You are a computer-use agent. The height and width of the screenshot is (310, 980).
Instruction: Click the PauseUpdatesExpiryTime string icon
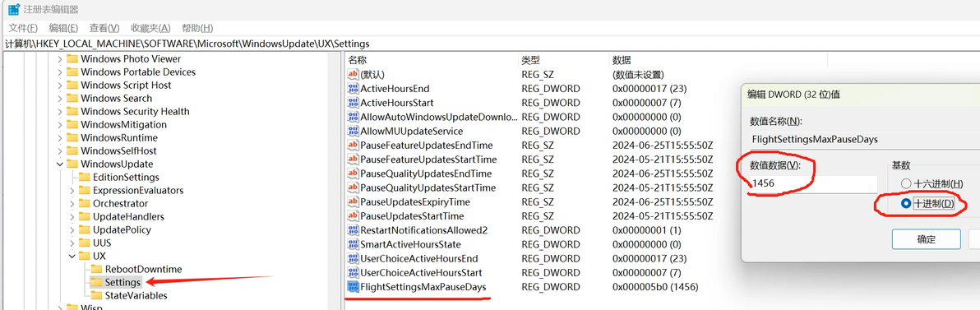point(354,202)
